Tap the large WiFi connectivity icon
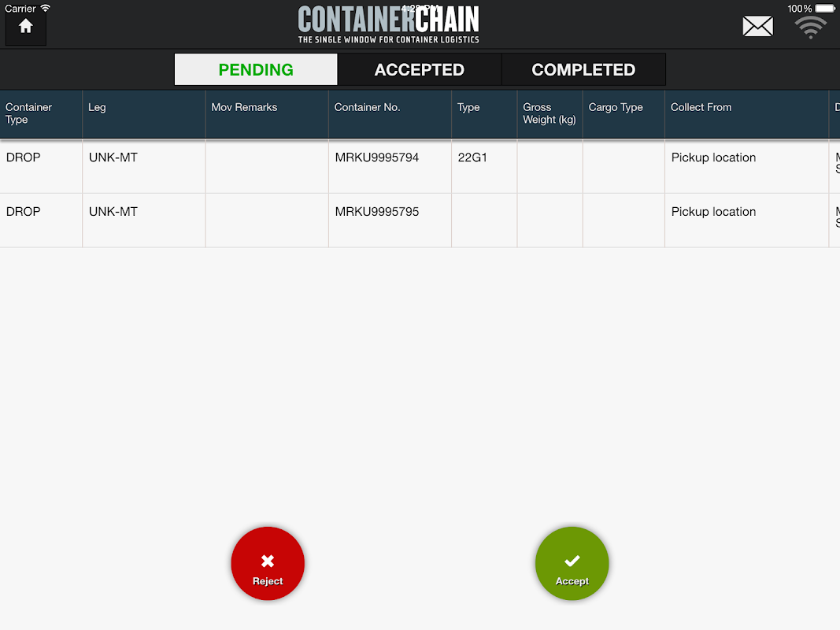Viewport: 840px width, 630px height. click(810, 28)
